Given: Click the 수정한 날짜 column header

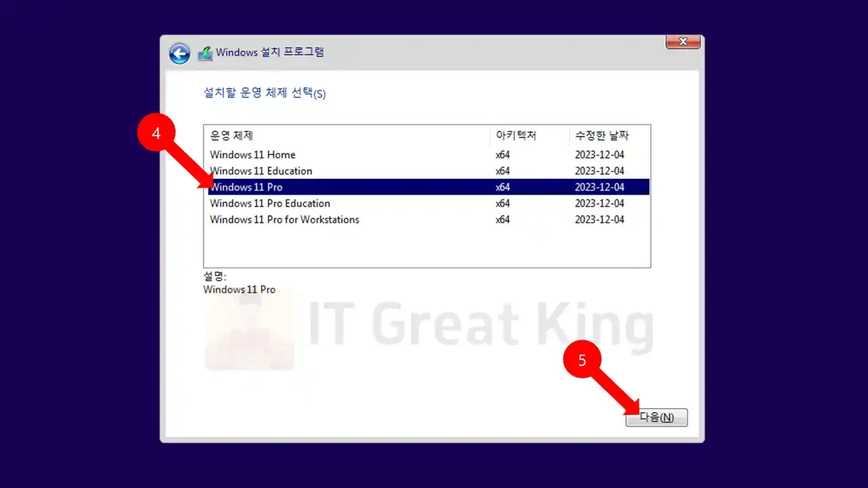Looking at the screenshot, I should [x=610, y=136].
